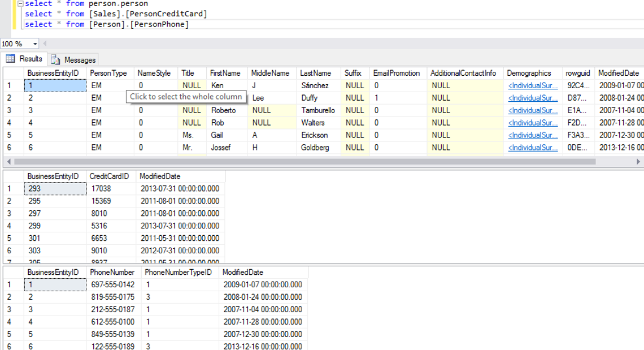Click phone number 849-555-0139

[113, 334]
